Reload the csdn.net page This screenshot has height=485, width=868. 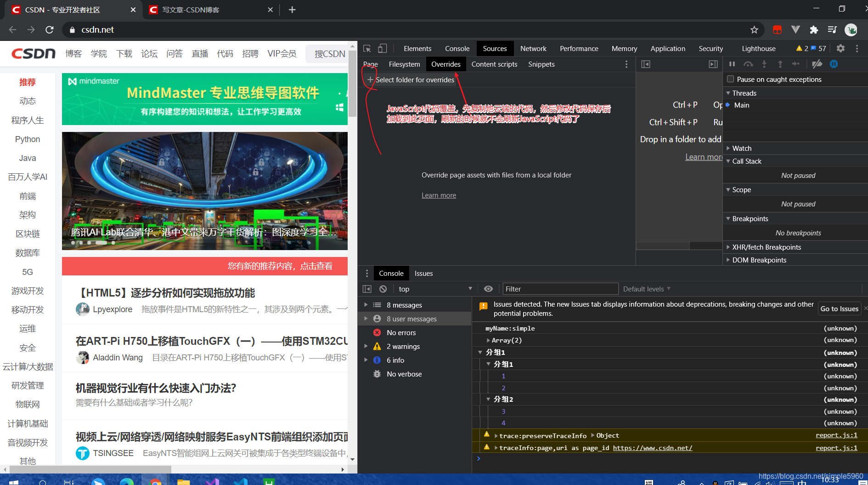point(50,29)
